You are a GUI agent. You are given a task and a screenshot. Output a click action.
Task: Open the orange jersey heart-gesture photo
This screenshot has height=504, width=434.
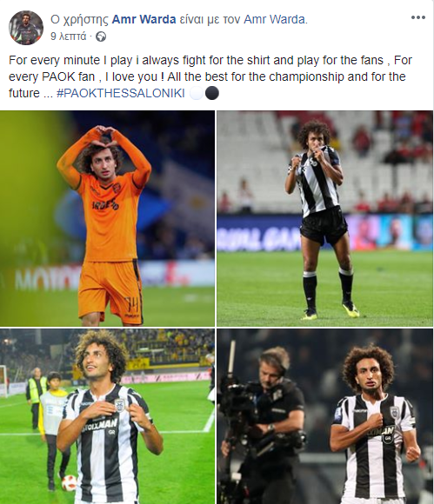[107, 219]
